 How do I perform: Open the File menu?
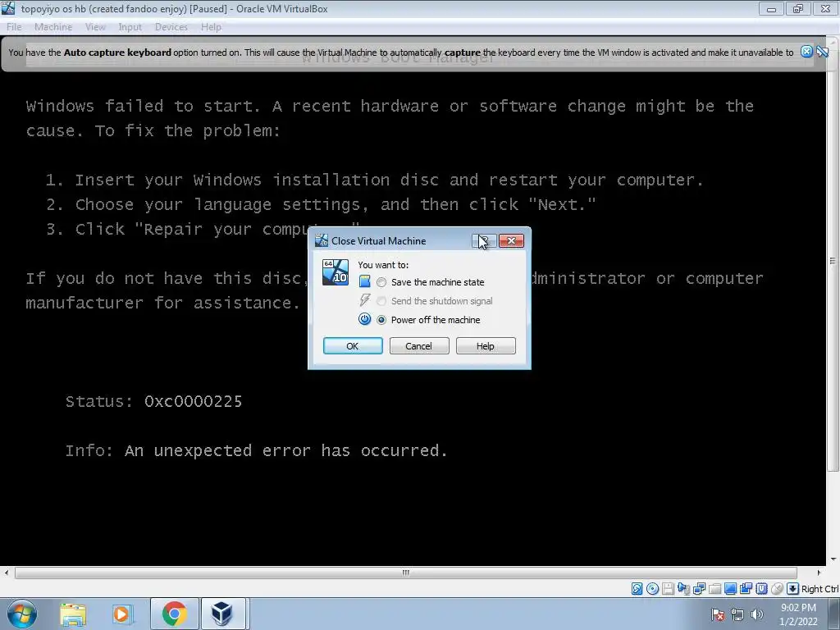(x=14, y=27)
